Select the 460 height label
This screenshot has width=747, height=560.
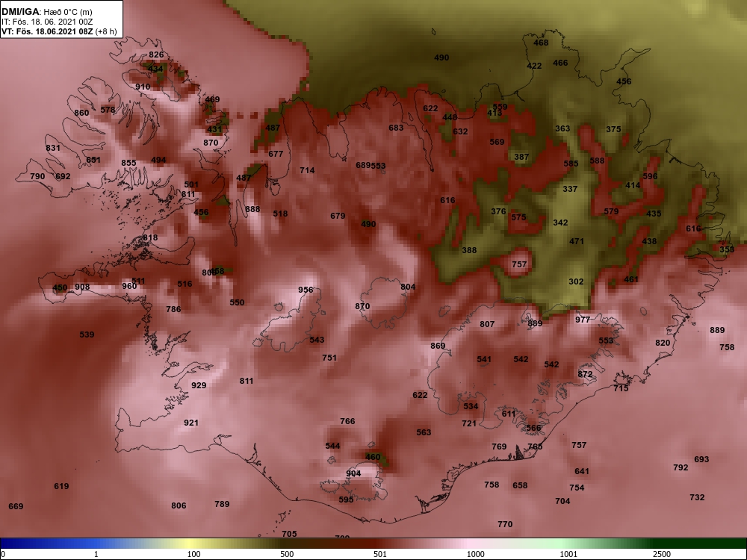pos(373,457)
